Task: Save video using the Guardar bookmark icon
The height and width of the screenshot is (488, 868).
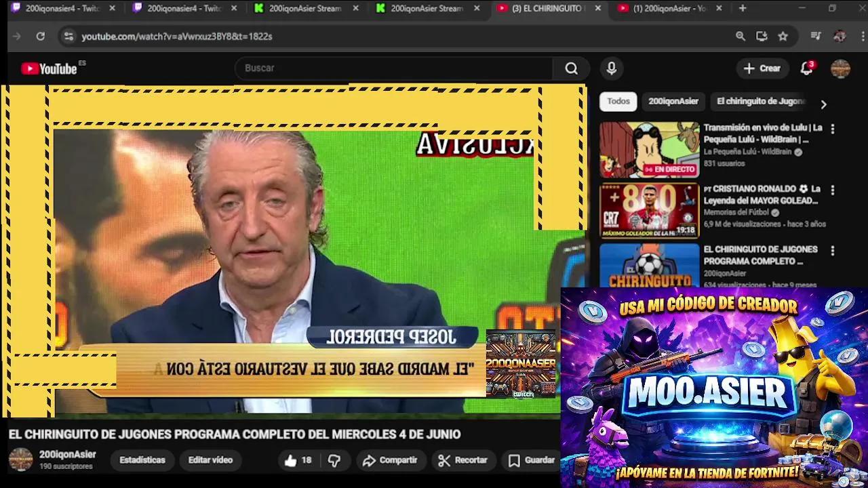Action: pos(515,460)
